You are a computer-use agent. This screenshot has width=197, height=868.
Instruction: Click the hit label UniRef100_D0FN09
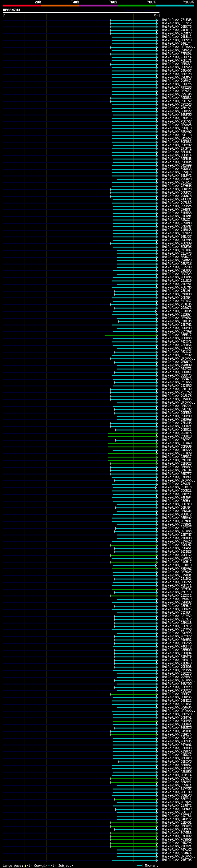177,809
